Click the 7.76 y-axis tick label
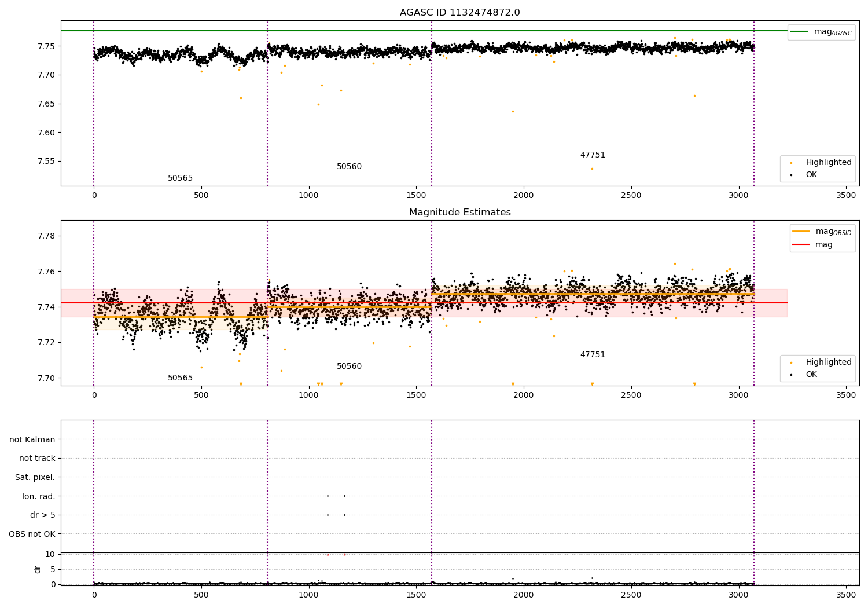This screenshot has height=608, width=868. (46, 272)
